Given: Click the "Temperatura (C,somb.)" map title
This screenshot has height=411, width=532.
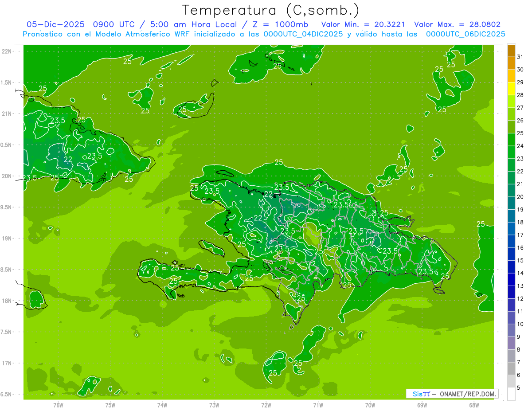Looking at the screenshot, I should tap(271, 11).
